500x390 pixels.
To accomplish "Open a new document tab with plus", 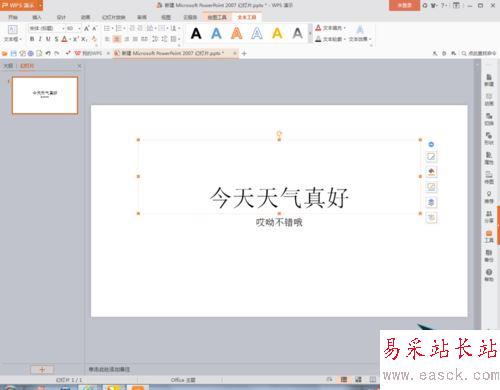I will (x=244, y=53).
